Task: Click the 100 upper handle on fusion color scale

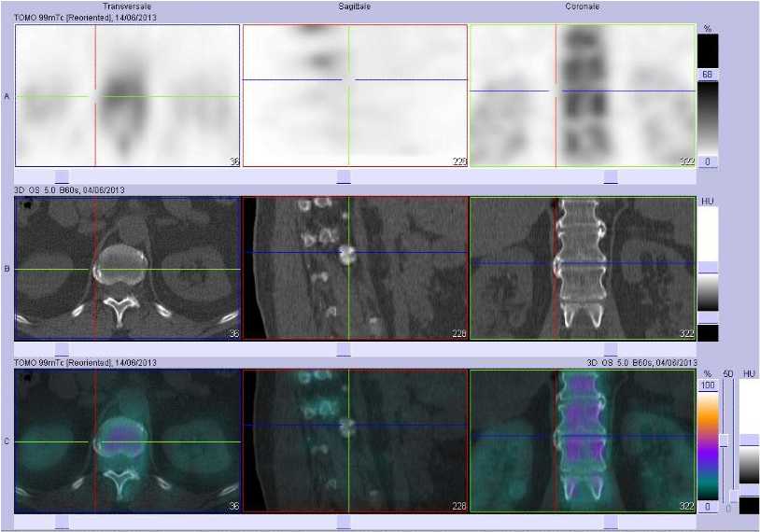Action: point(708,385)
